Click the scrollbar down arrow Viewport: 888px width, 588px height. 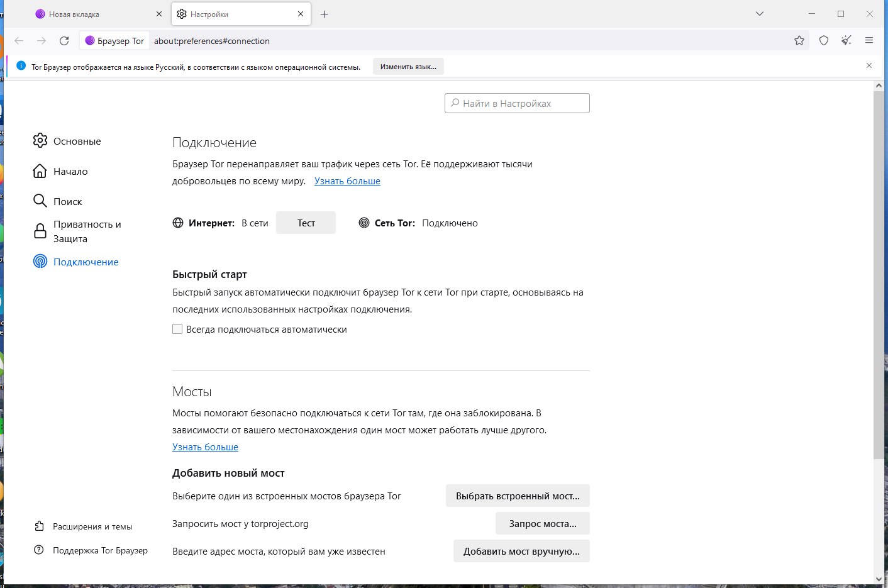click(879, 579)
